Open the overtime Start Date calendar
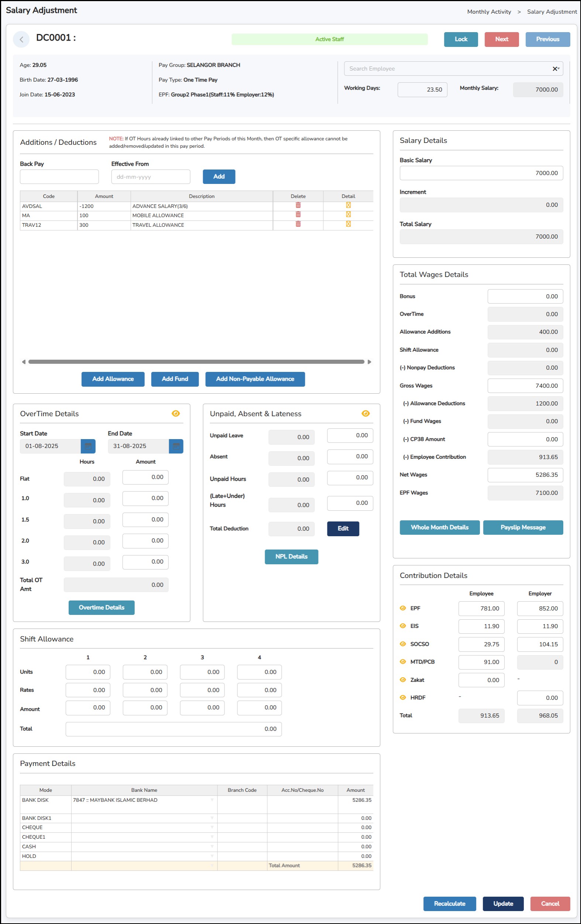The width and height of the screenshot is (581, 924). tap(88, 446)
